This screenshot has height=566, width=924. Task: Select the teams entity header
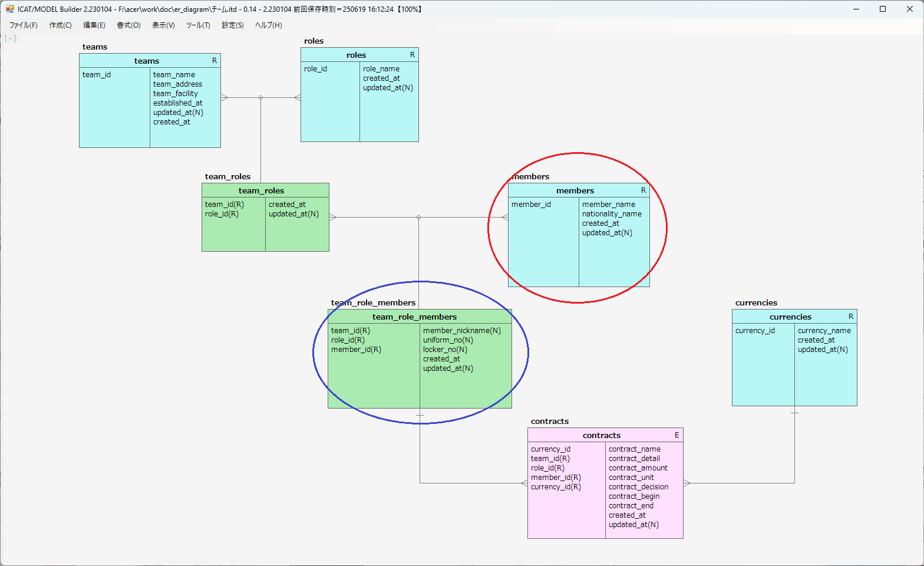147,61
